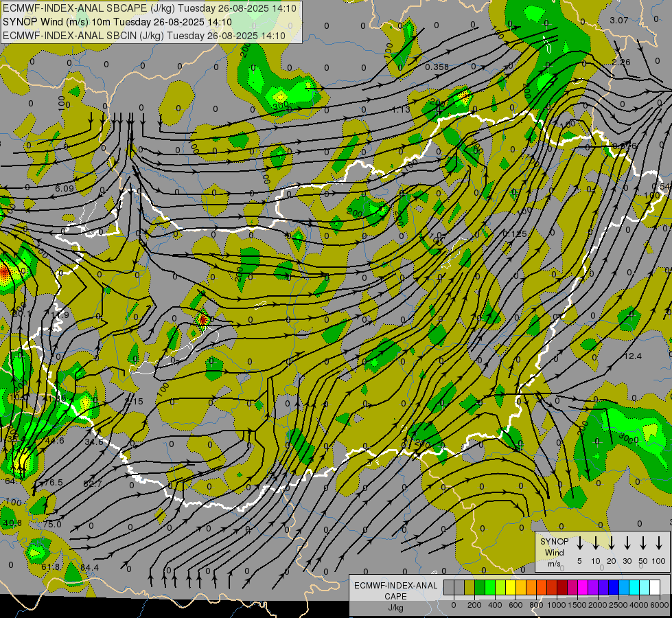
Task: Click the 11.9 value on the map
Action: [x=60, y=314]
